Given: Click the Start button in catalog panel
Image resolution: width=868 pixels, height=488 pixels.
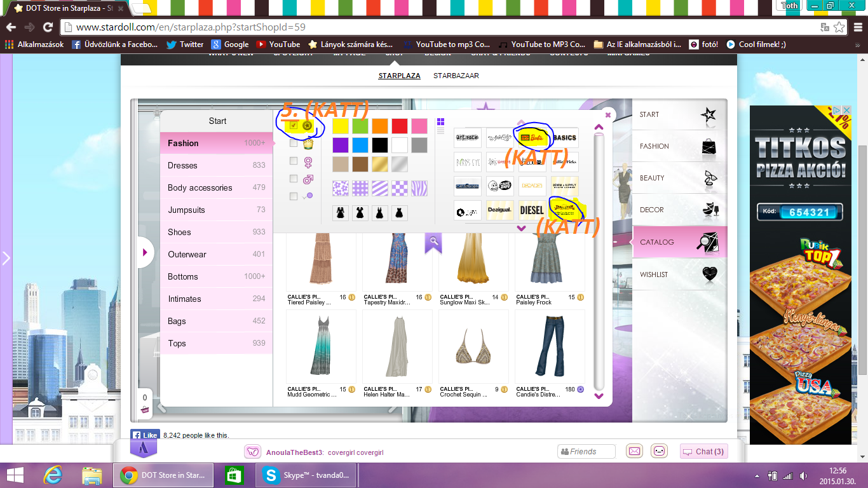Looking at the screenshot, I should click(x=217, y=121).
